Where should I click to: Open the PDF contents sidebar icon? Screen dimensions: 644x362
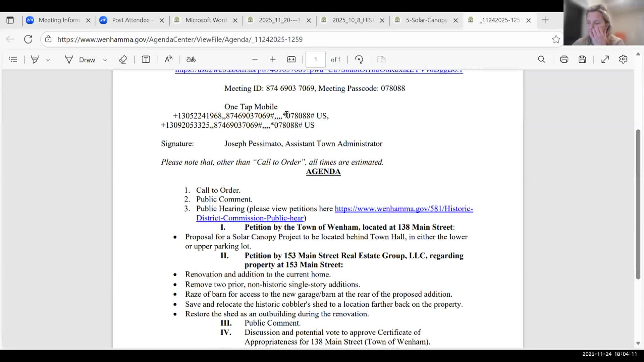pos(13,59)
